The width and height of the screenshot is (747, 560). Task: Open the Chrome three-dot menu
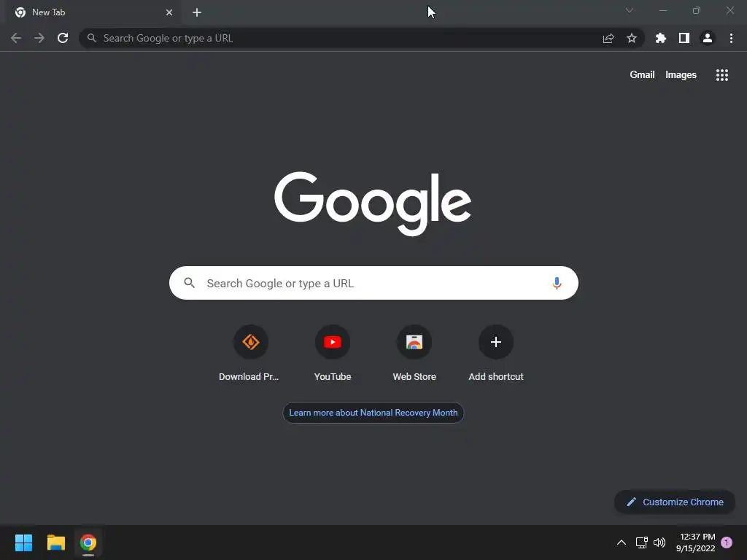pyautogui.click(x=731, y=38)
